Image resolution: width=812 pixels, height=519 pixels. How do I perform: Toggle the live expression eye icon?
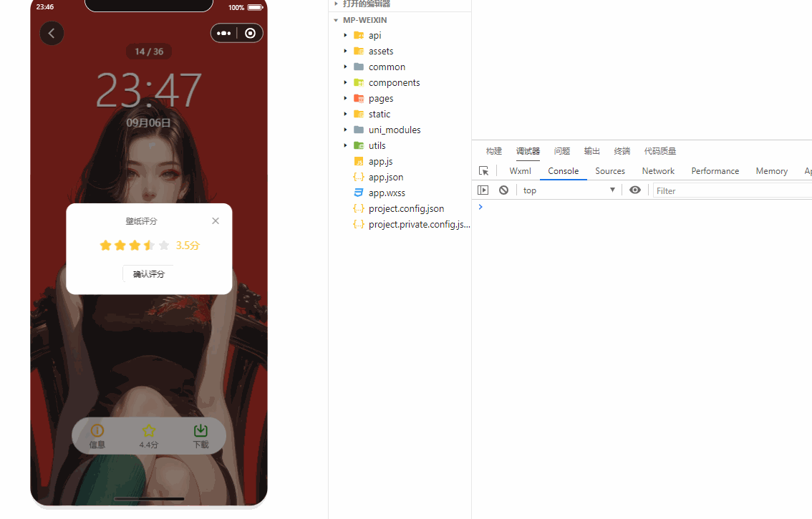(x=635, y=190)
